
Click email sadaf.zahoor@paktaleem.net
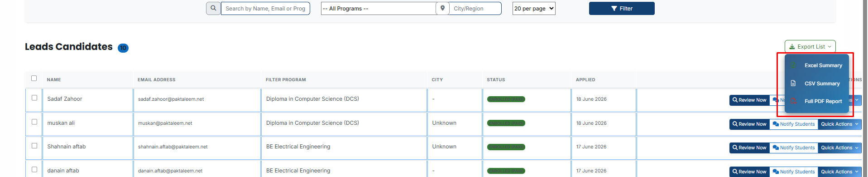pyautogui.click(x=171, y=99)
